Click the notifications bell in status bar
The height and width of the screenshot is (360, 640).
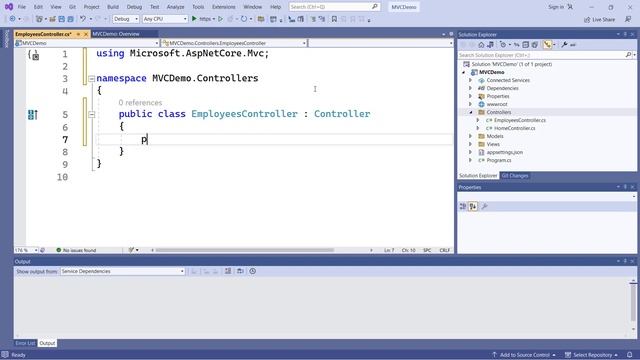pyautogui.click(x=629, y=355)
